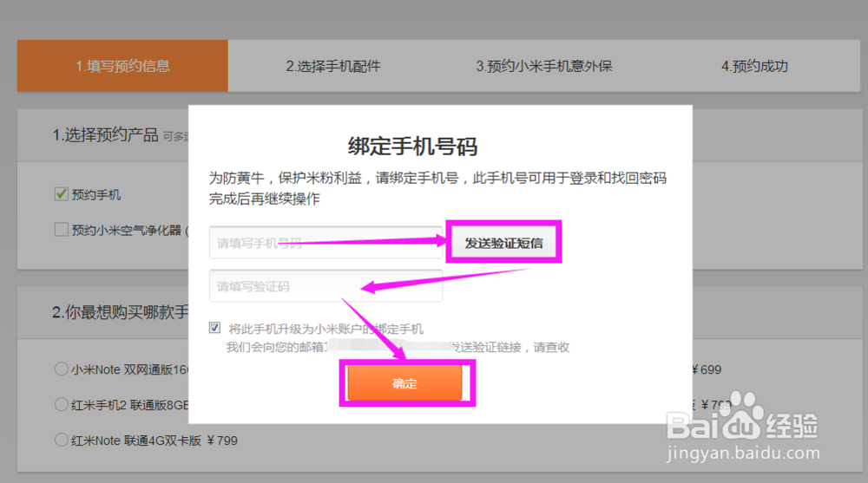Focus the 请填写验证码 verification code field
The width and height of the screenshot is (868, 483).
(x=326, y=286)
